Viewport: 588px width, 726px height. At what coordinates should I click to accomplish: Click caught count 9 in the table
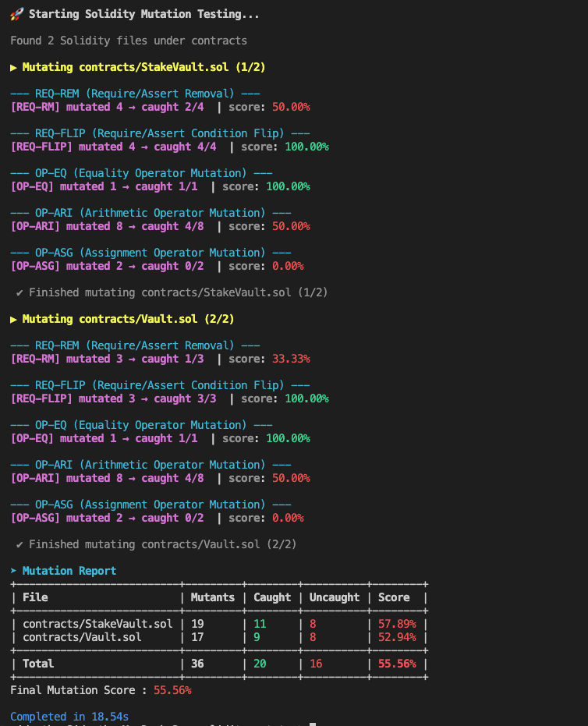[257, 638]
